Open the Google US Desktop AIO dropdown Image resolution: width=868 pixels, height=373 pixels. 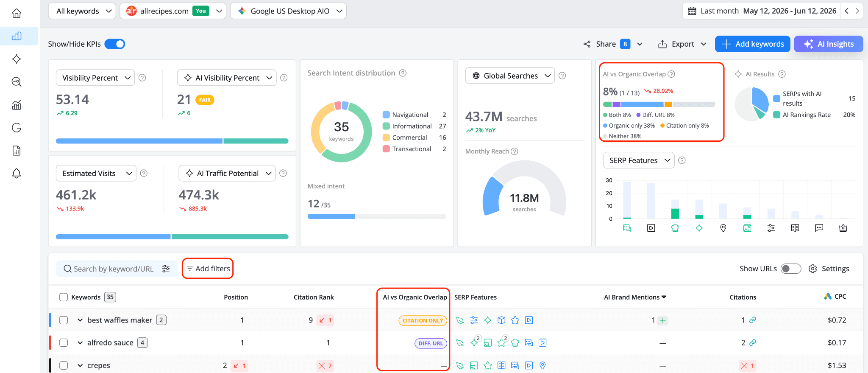click(288, 11)
